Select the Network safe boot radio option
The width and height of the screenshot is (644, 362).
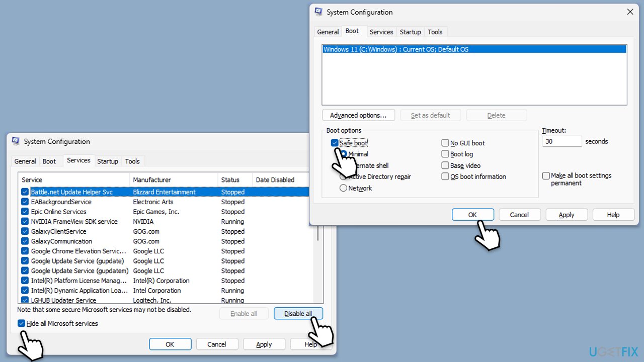point(344,188)
